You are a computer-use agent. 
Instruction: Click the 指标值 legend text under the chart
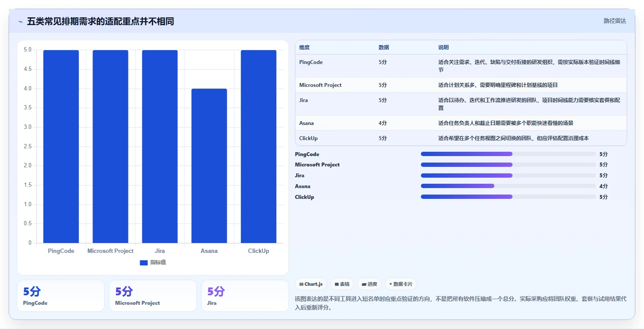coord(158,263)
